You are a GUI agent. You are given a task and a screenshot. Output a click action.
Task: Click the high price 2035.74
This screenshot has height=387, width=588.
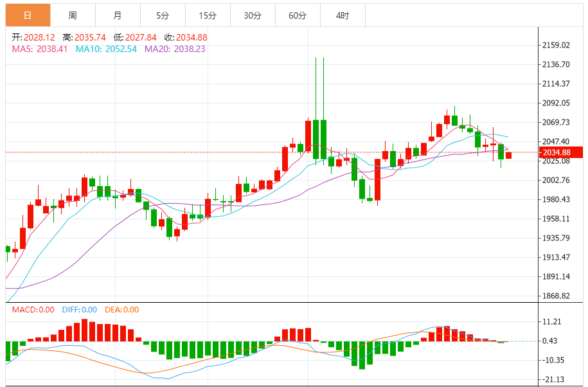coord(90,37)
